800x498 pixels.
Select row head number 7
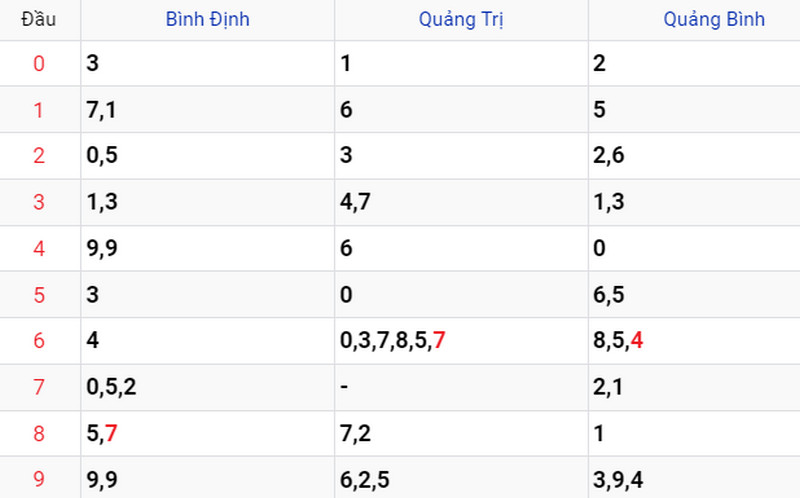(x=39, y=387)
